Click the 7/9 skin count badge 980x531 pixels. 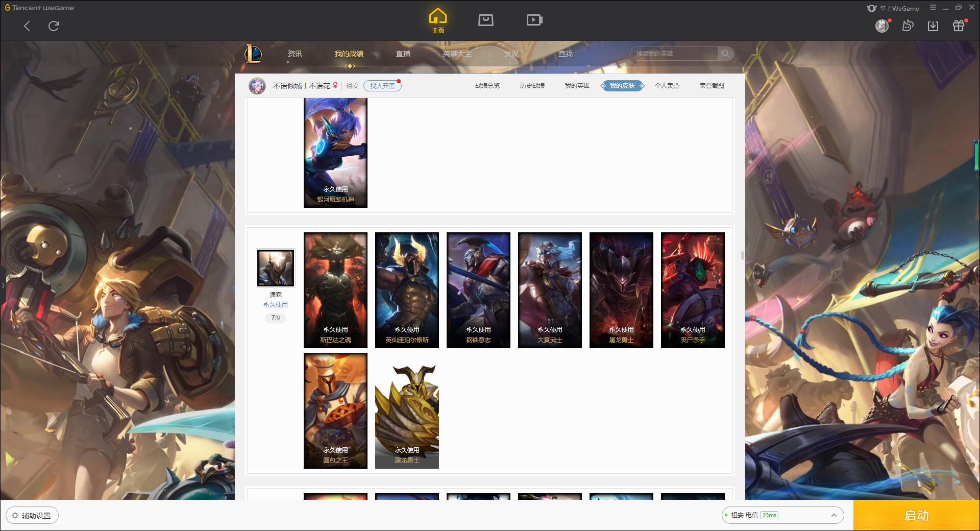click(x=276, y=318)
